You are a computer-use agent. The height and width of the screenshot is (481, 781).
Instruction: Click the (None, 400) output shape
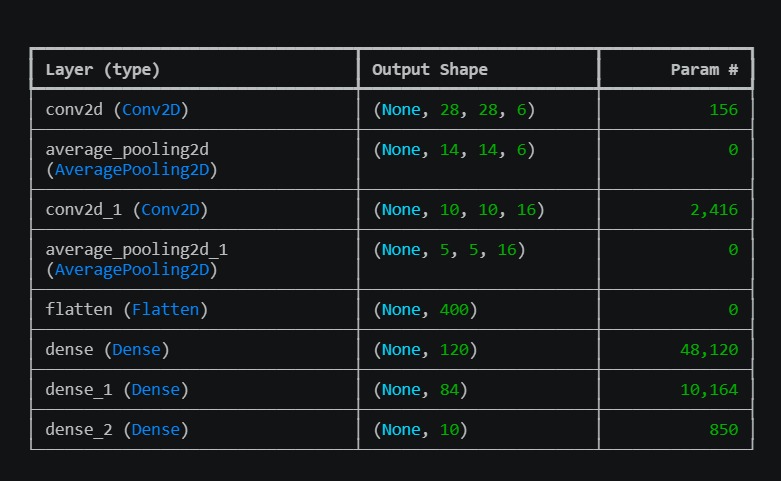point(425,310)
